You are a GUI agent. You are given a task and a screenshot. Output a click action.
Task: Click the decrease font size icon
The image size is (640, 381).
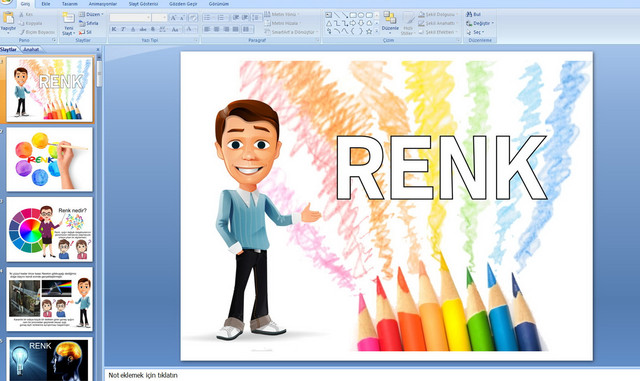182,18
